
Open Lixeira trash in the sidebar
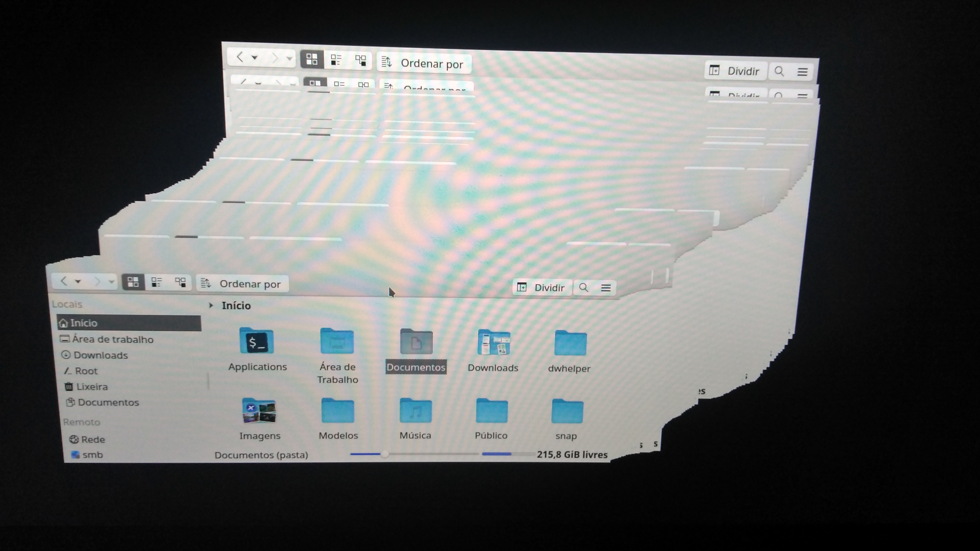[86, 387]
